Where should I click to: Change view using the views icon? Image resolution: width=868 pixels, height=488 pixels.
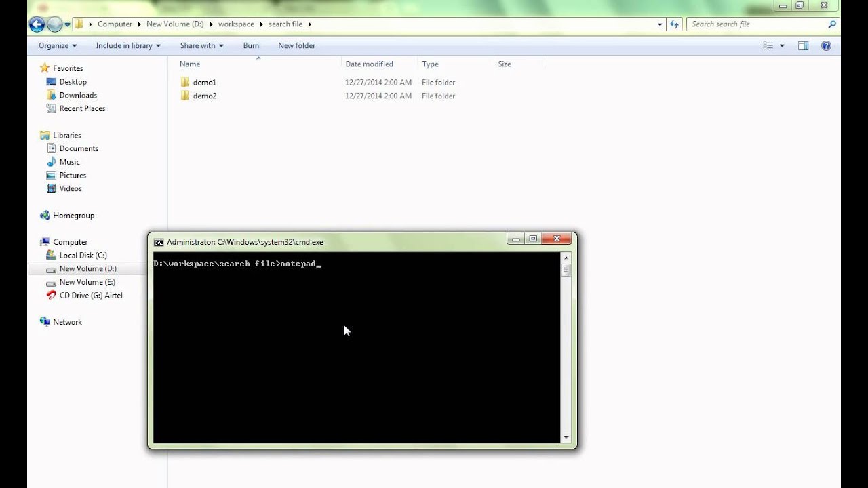pos(768,46)
